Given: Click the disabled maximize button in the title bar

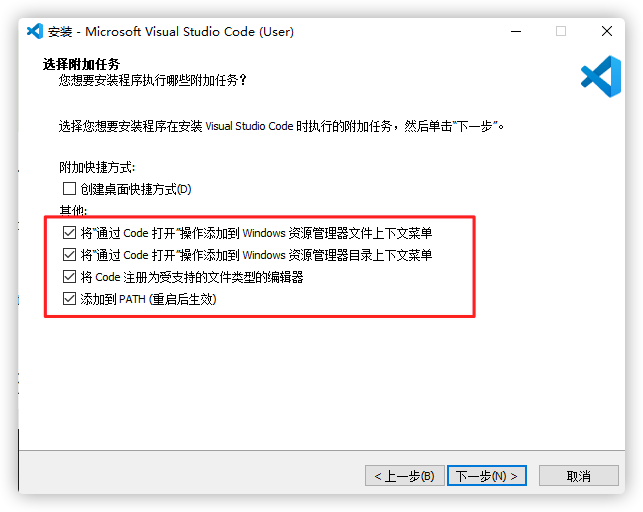Looking at the screenshot, I should (561, 31).
